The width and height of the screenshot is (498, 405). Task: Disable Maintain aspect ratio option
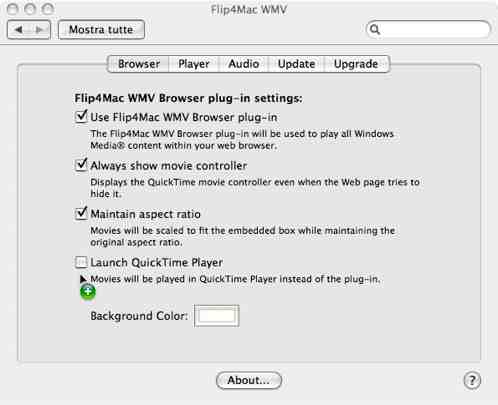point(81,213)
